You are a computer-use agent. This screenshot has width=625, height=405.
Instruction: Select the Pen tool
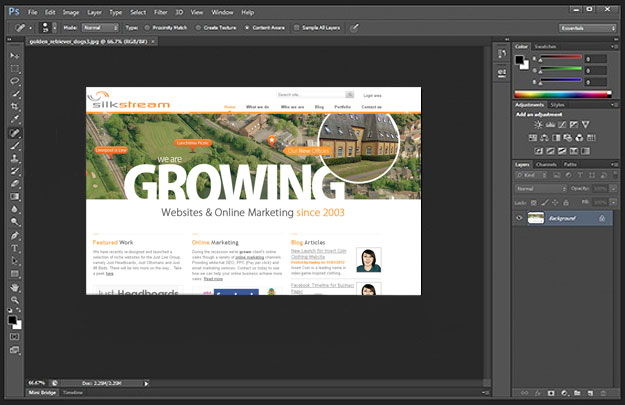pyautogui.click(x=14, y=235)
